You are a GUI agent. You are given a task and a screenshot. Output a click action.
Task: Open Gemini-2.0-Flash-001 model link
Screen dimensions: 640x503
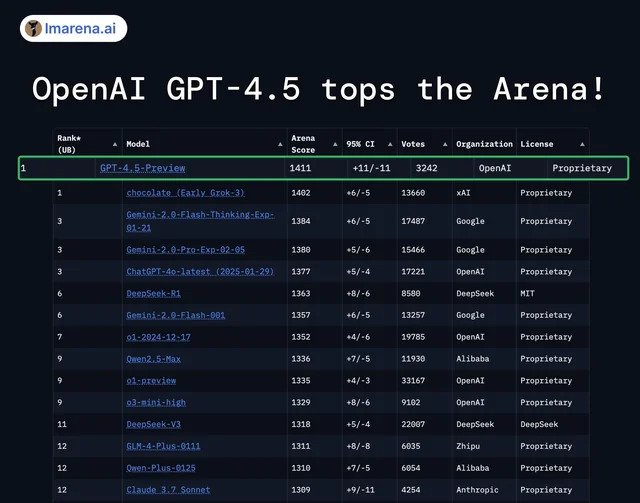(176, 315)
